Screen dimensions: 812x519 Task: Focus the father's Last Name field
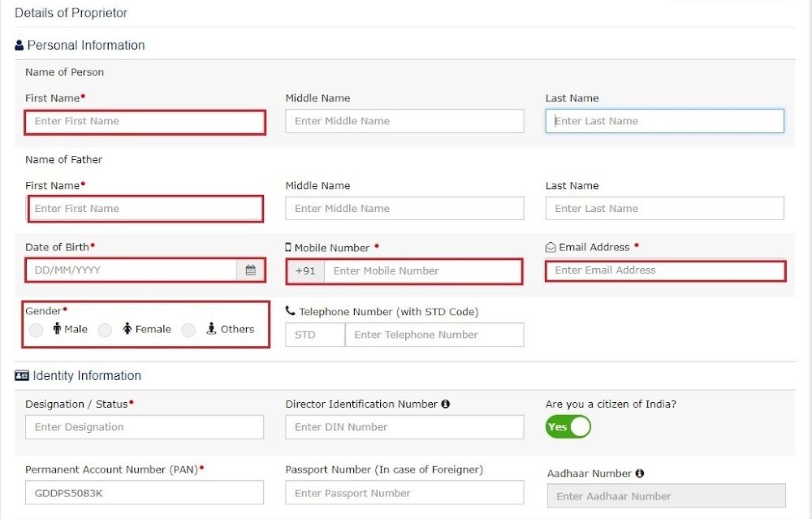coord(665,208)
